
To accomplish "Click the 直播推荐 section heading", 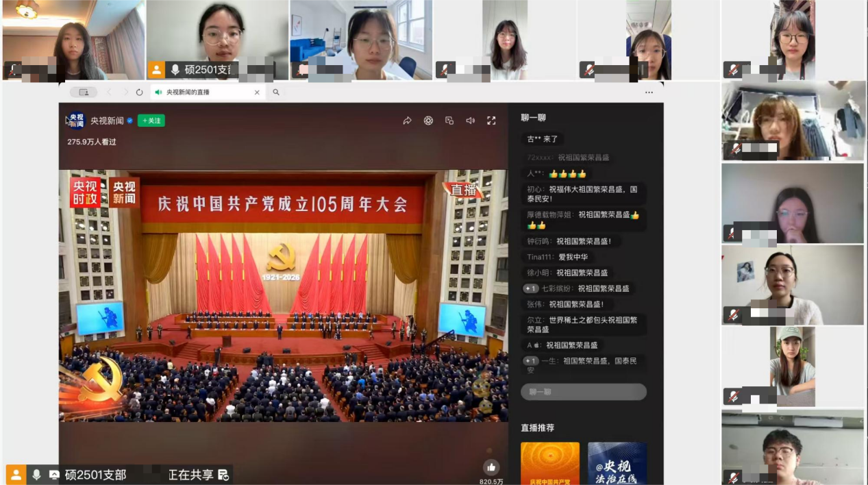I will [538, 427].
